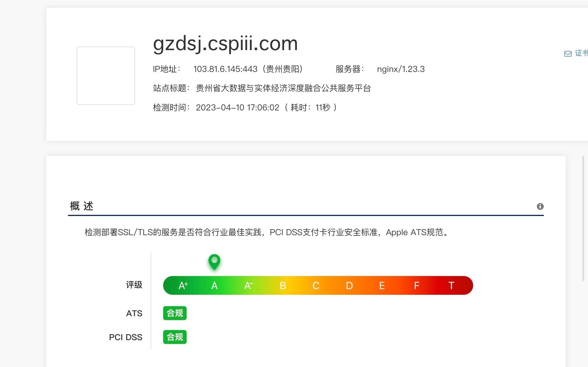588x367 pixels.
Task: Select the D grade segment
Action: coord(349,286)
